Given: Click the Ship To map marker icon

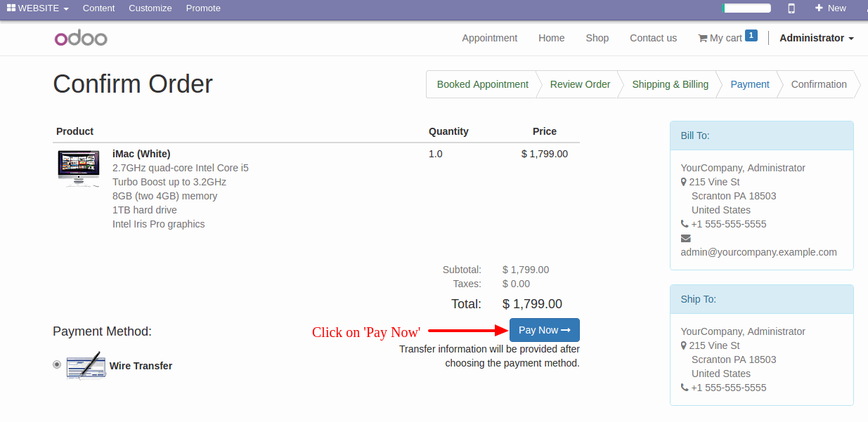Looking at the screenshot, I should [684, 345].
